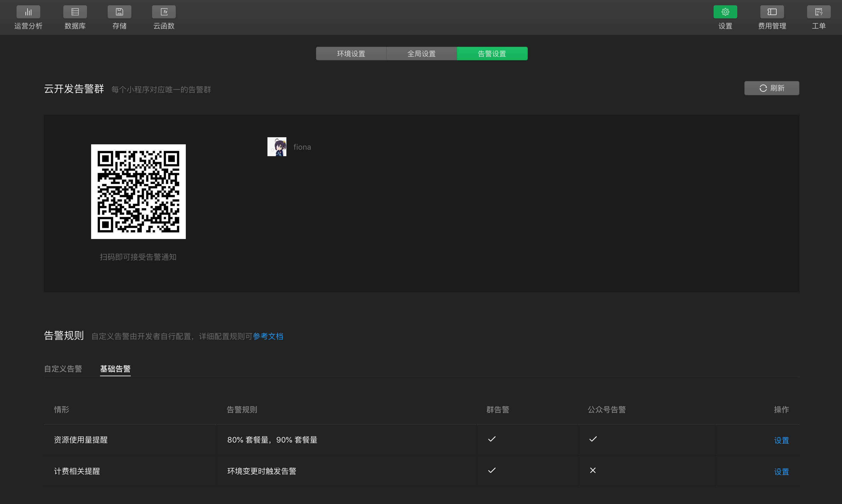Click 公众号告警 cross for 计费相关提醒

click(x=593, y=470)
